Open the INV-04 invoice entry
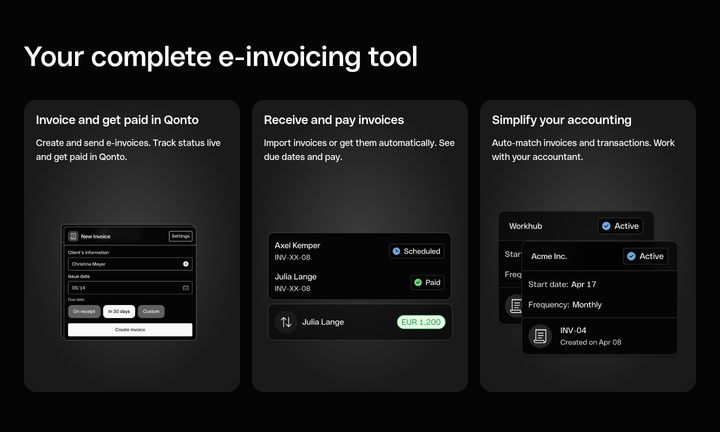The width and height of the screenshot is (720, 432). [x=600, y=336]
